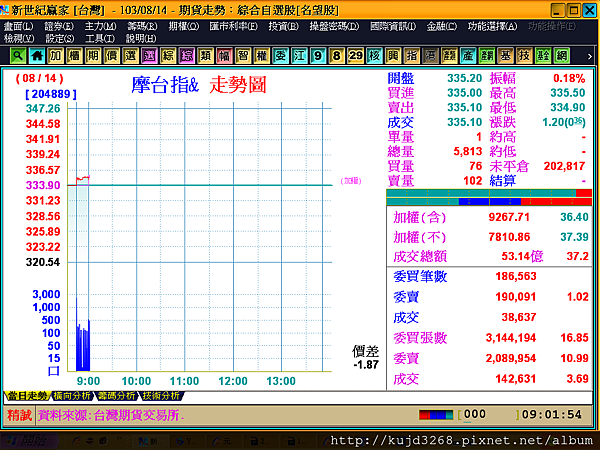Screen dimensions: 600x450
Task: Click the green magnifier search icon
Action: coord(18,56)
